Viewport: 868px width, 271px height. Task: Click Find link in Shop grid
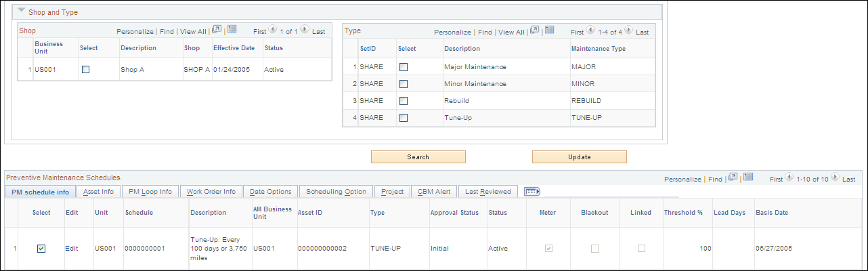pos(167,31)
